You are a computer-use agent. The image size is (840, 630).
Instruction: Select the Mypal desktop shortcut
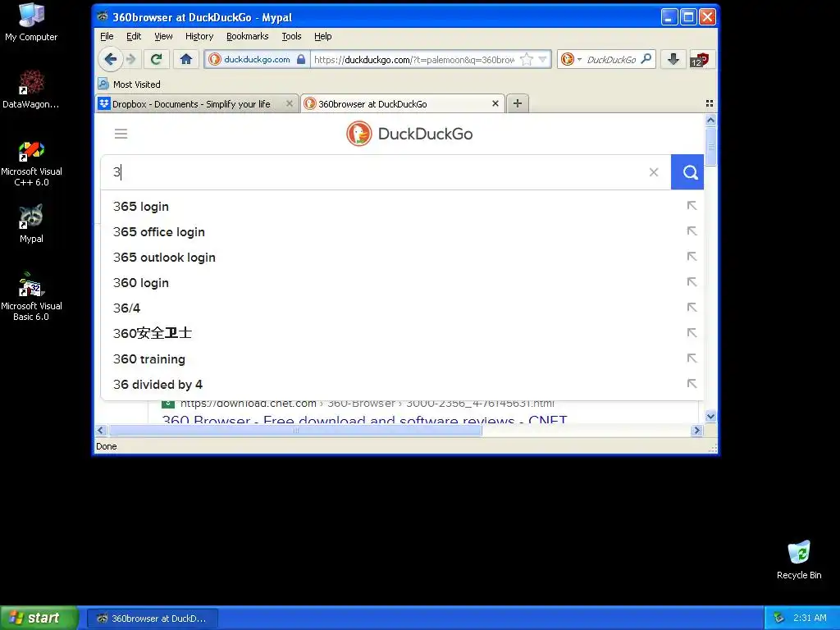[x=31, y=224]
